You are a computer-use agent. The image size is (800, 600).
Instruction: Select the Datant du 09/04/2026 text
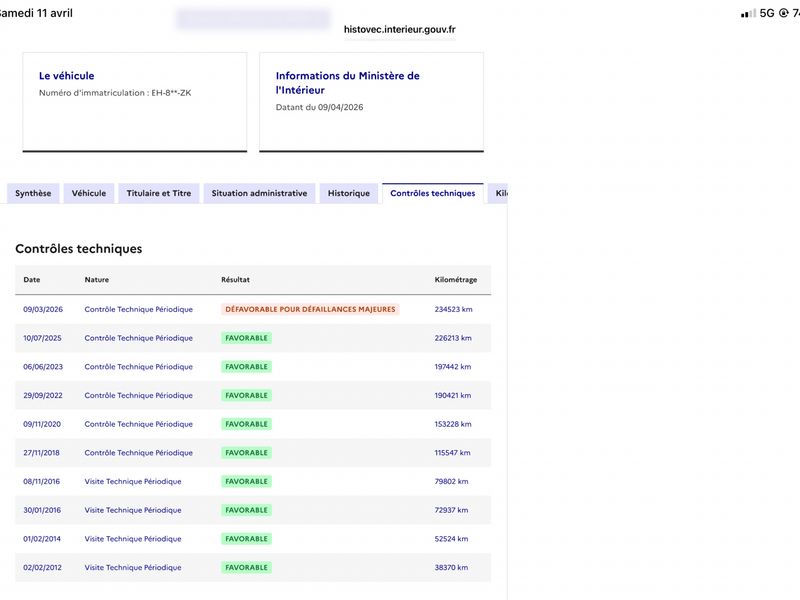(319, 107)
